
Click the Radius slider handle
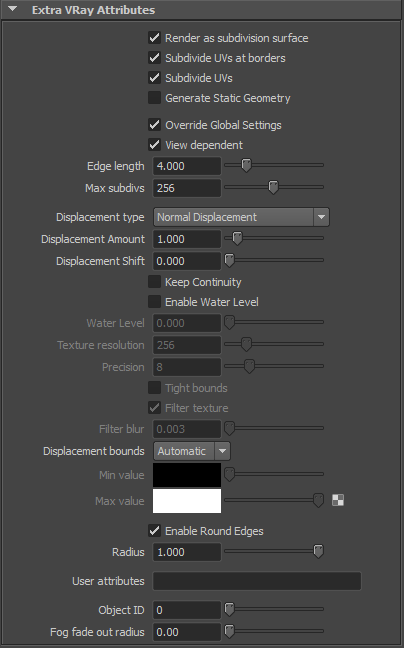pos(318,551)
